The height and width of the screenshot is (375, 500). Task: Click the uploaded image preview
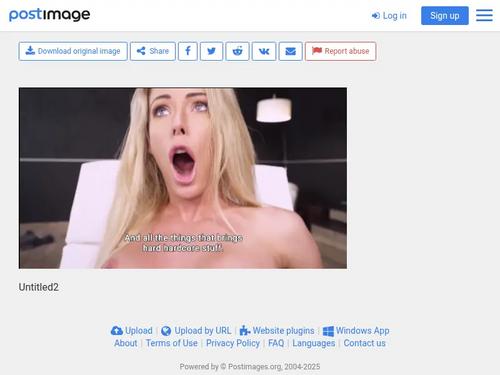(x=183, y=178)
